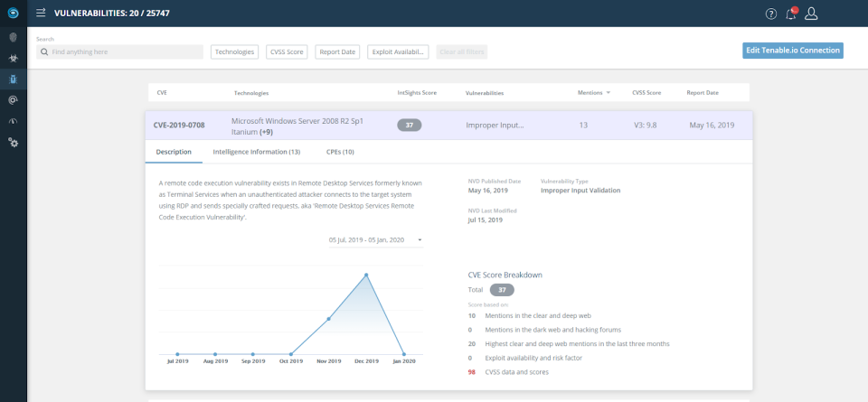Screen dimensions: 868x402
Task: Click the Improper Input Validation type value
Action: click(580, 191)
